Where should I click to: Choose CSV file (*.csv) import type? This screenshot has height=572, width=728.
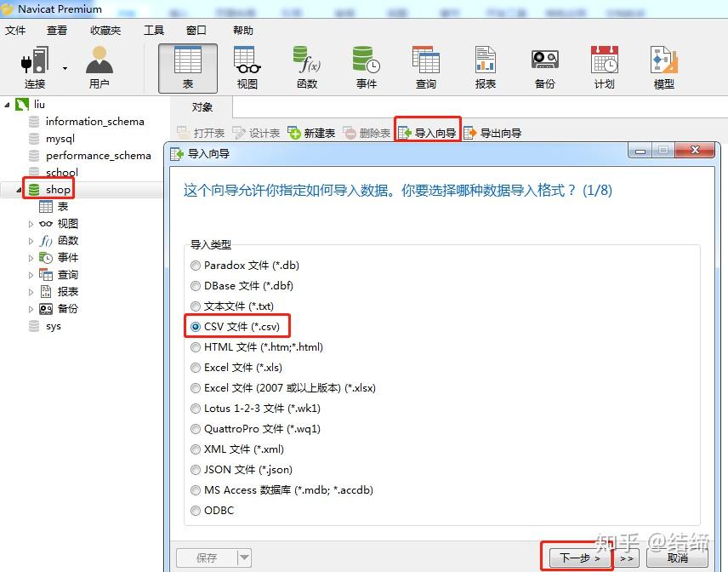[196, 327]
